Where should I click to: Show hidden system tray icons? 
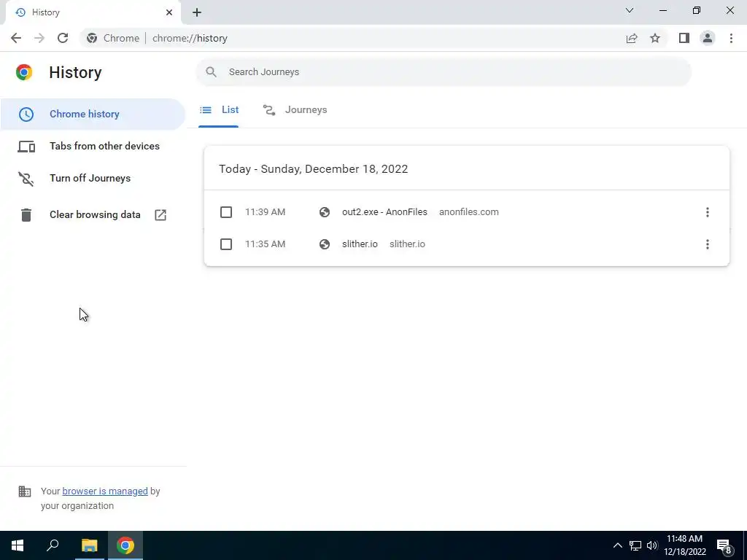click(x=617, y=545)
